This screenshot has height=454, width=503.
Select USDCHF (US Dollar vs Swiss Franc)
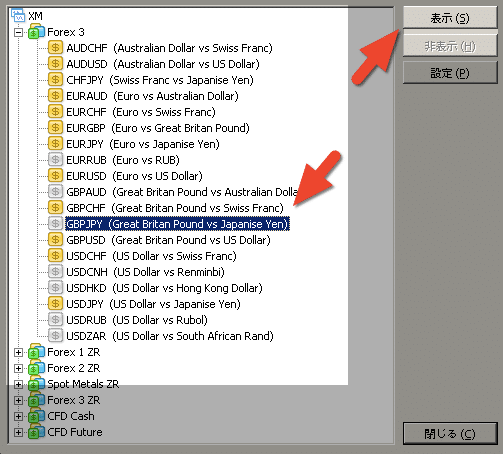[151, 256]
